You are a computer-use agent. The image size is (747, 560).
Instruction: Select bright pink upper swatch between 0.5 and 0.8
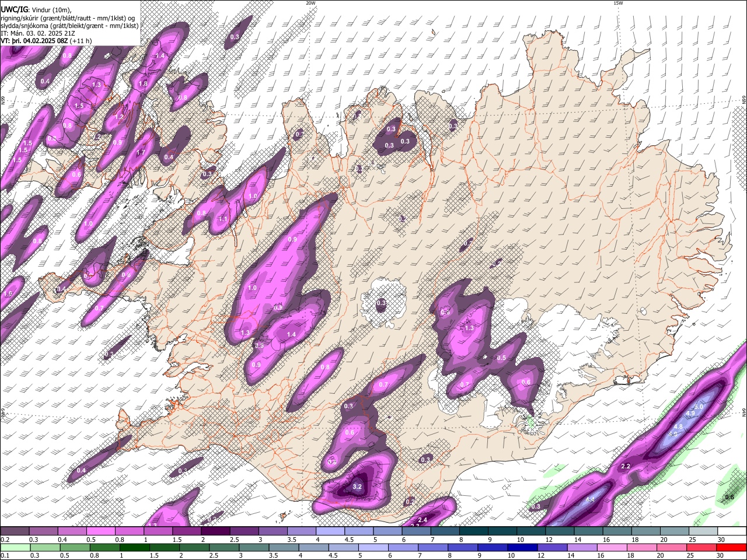point(102,531)
